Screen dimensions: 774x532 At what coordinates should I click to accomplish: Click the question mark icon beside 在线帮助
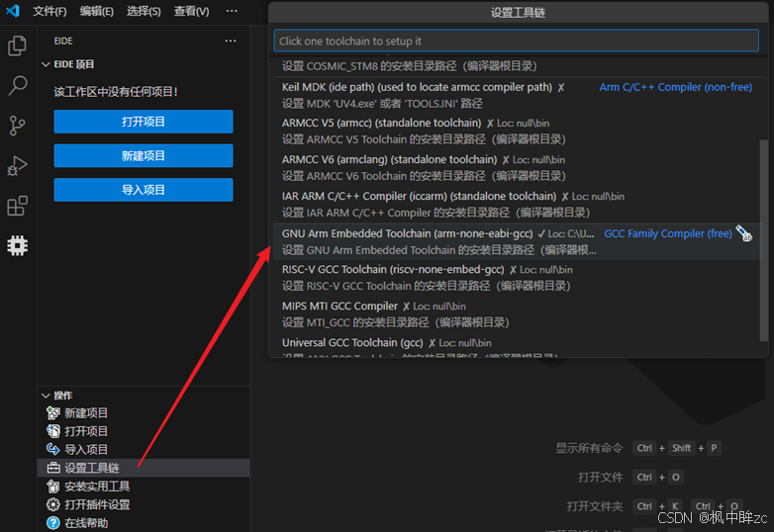click(x=52, y=523)
